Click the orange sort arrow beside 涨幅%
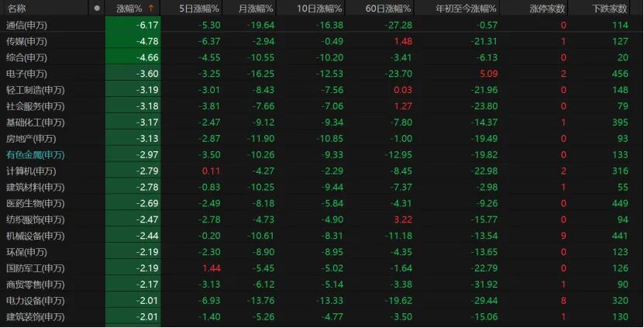The height and width of the screenshot is (328, 644). (x=151, y=9)
